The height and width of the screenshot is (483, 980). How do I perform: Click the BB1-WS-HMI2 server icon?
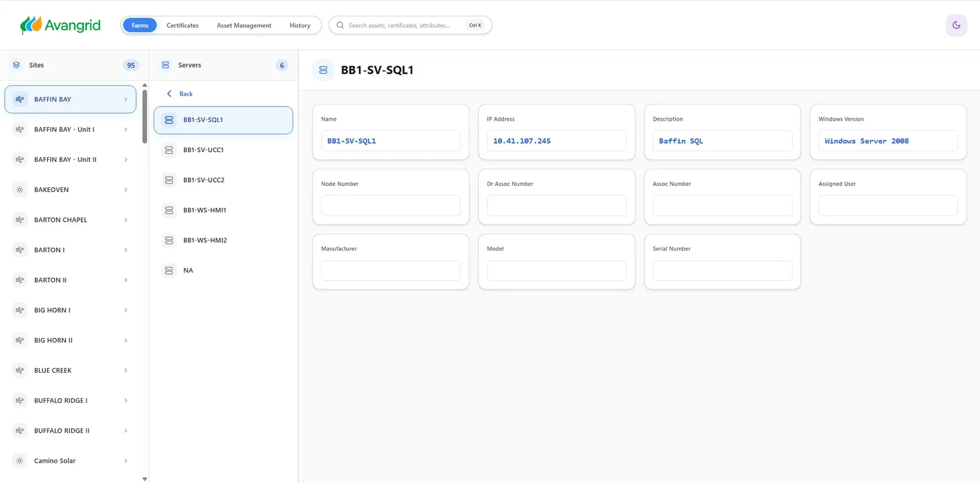point(169,240)
